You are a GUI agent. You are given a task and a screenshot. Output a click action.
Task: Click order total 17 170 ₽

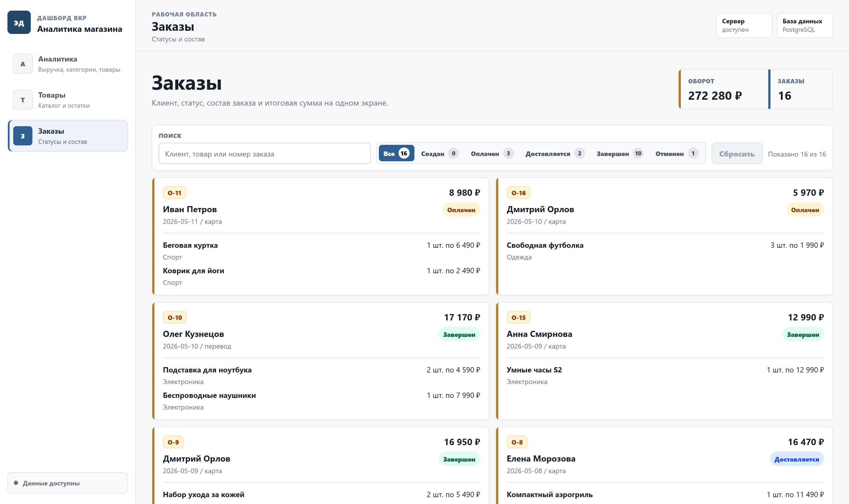462,317
